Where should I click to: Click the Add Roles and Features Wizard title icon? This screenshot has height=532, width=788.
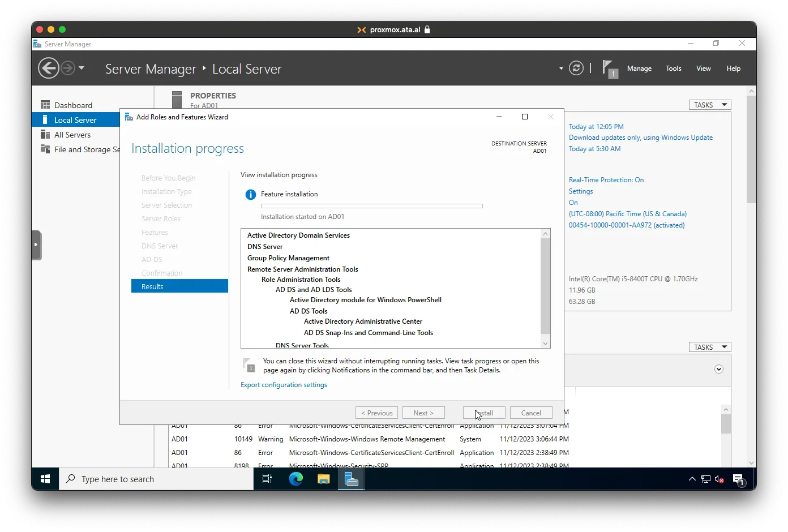pos(129,117)
